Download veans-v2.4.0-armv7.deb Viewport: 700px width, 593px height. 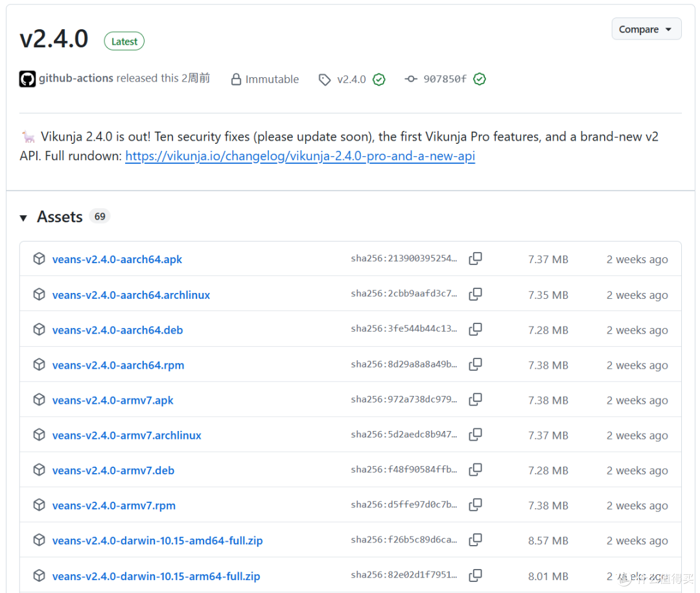[x=113, y=471]
